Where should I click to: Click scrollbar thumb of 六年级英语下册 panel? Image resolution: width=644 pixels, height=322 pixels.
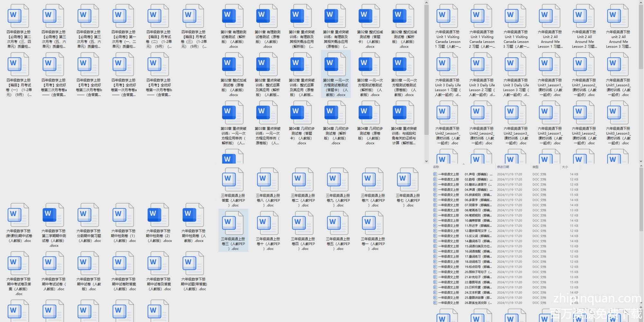(x=641, y=35)
